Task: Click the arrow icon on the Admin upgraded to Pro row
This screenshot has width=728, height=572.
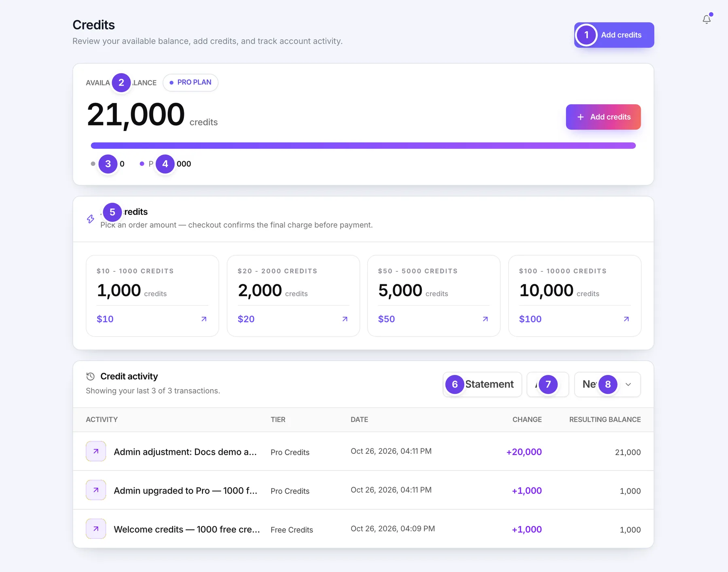Action: (96, 490)
